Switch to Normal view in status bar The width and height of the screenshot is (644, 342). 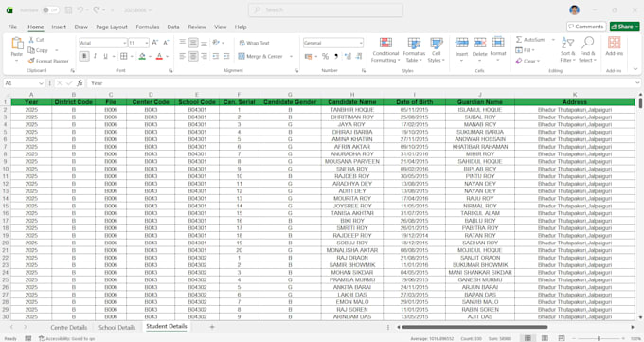click(x=528, y=338)
